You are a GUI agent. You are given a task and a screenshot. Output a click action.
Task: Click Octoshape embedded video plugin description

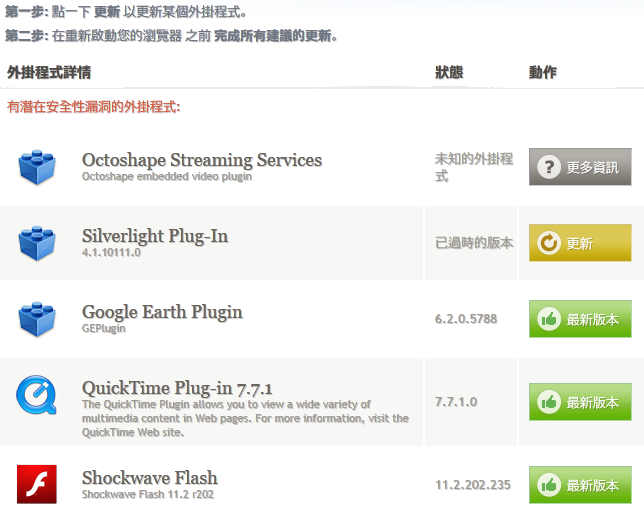[x=167, y=177]
